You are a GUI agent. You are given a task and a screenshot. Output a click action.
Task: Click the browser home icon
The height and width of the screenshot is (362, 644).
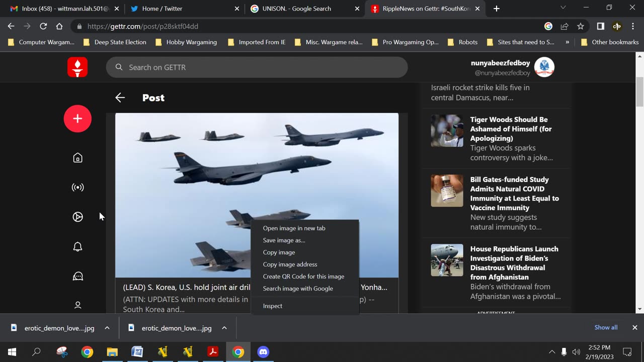(59, 26)
